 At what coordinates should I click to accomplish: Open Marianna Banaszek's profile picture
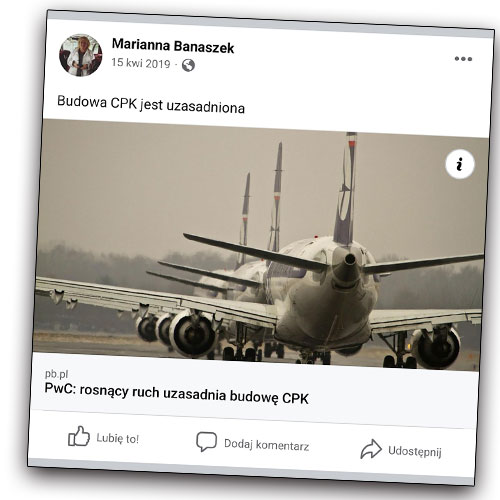coord(81,55)
